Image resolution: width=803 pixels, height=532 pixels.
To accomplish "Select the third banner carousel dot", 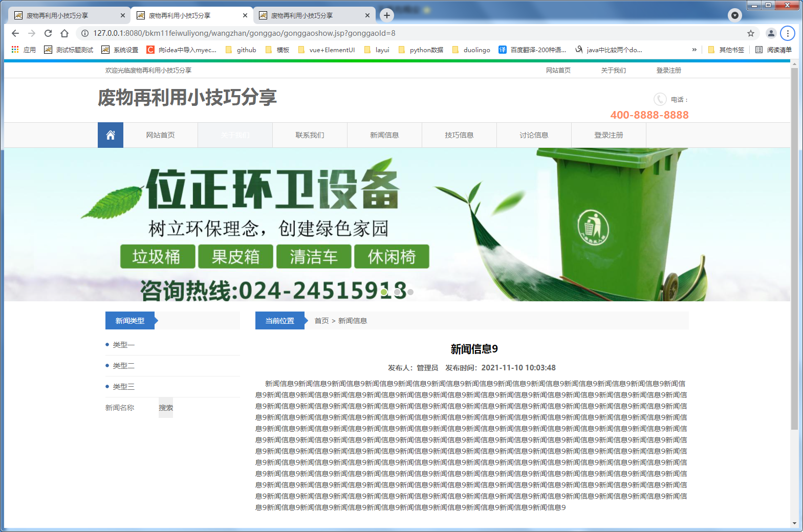I will point(410,292).
